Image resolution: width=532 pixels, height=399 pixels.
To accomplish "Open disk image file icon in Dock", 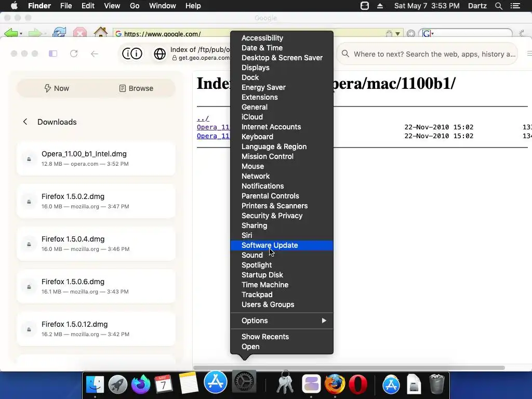I will tap(414, 385).
